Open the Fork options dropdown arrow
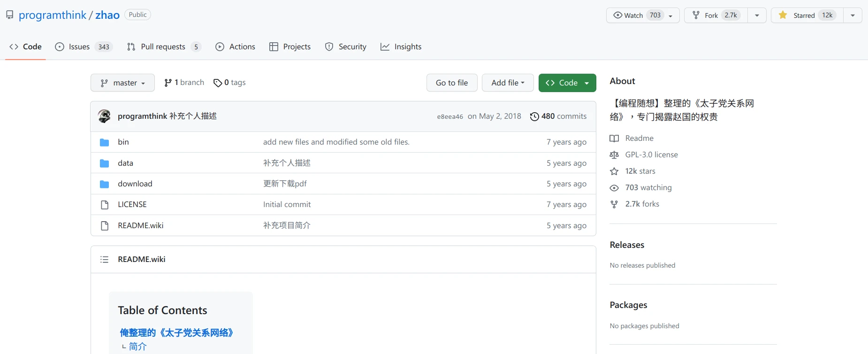The image size is (868, 354). click(x=757, y=15)
